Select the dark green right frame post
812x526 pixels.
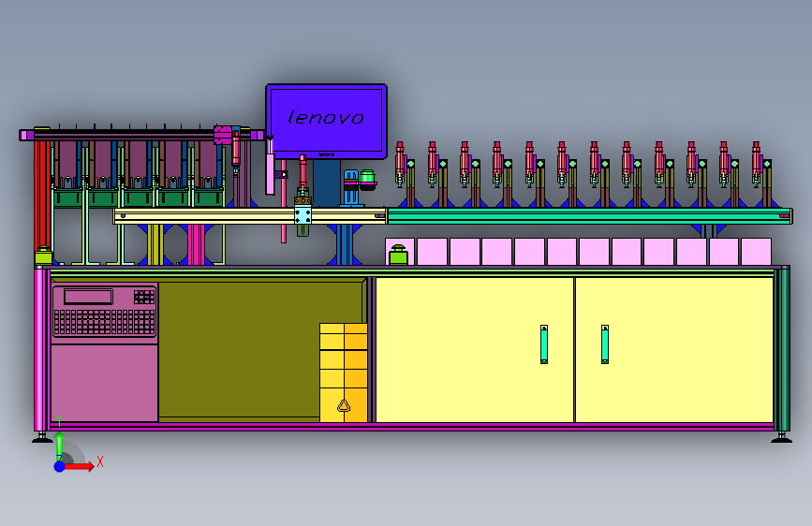pos(782,349)
